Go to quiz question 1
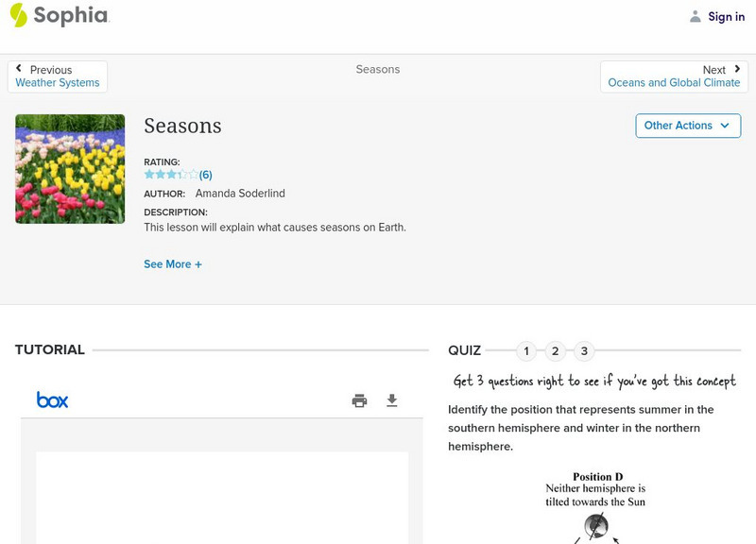 tap(526, 351)
